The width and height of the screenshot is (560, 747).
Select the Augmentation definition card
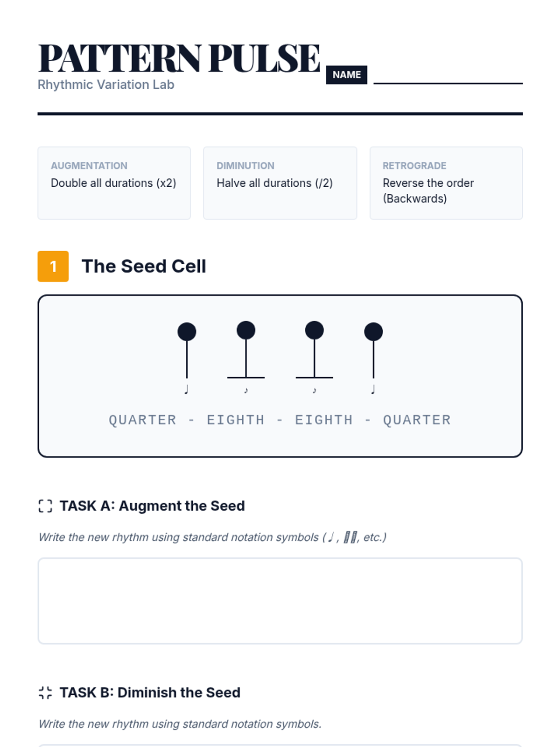coord(114,183)
